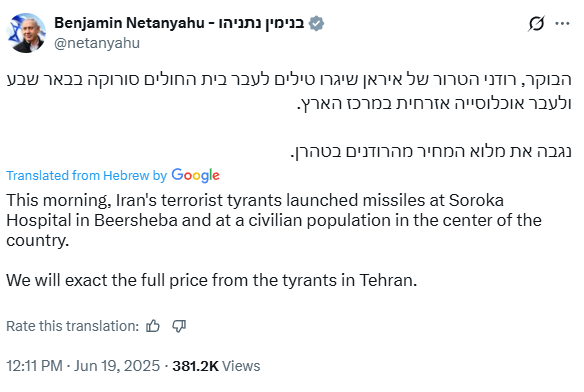Open the three-dot more options menu

[x=562, y=23]
